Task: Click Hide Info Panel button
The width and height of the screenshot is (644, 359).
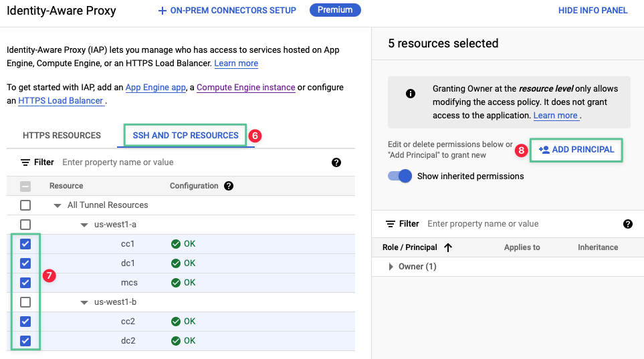Action: click(593, 11)
